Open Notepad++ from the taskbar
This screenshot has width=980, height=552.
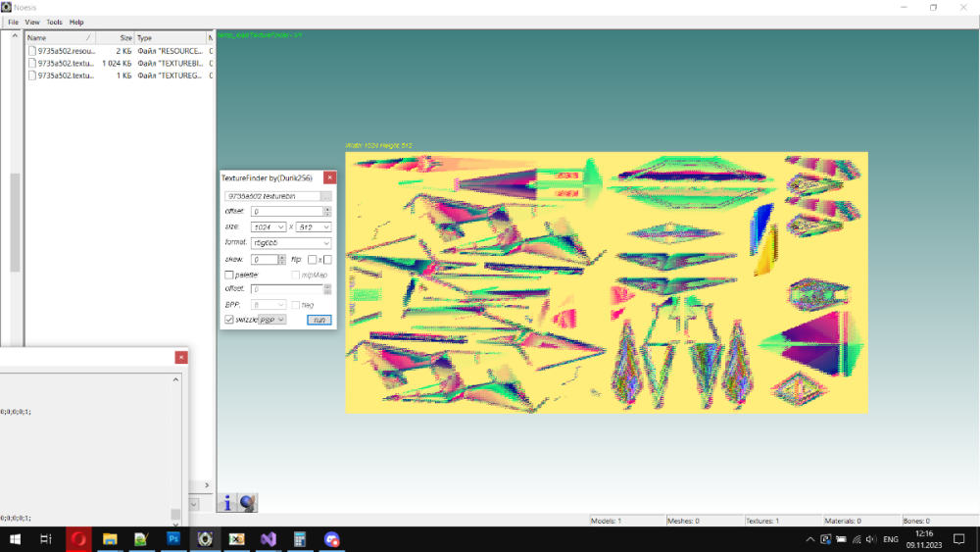(x=141, y=539)
